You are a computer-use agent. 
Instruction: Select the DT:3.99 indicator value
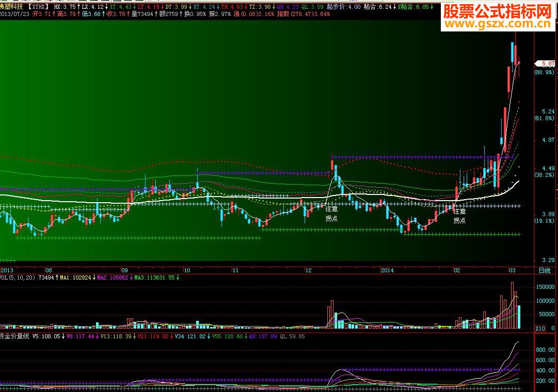coord(176,7)
